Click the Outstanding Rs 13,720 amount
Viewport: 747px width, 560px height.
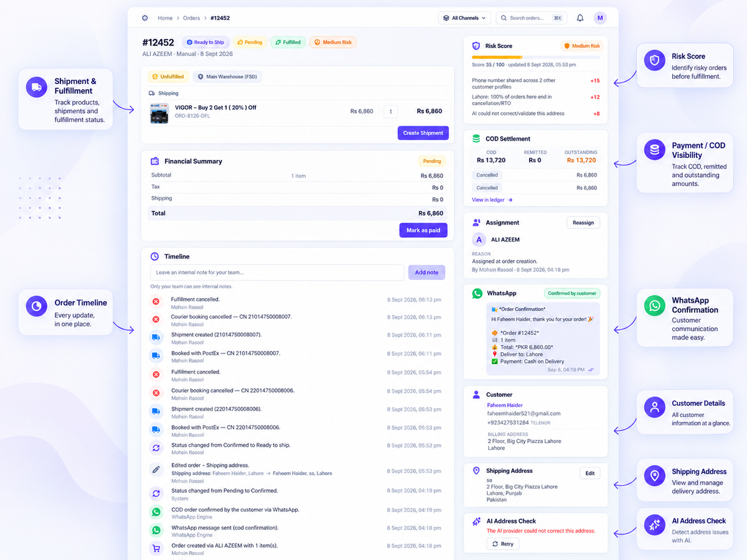point(581,160)
